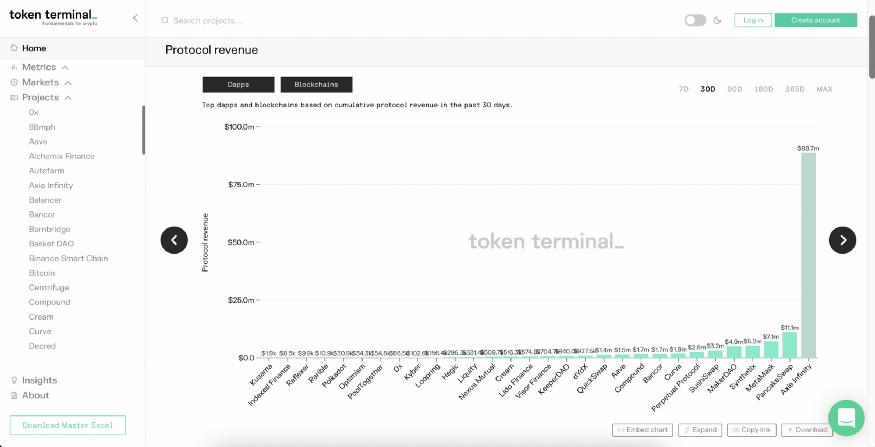Click the Expand chart button

click(x=700, y=430)
